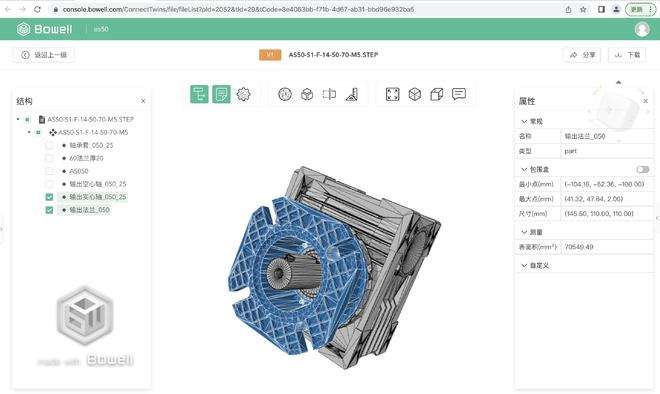
Task: Click the explode model cube icon
Action: [307, 94]
